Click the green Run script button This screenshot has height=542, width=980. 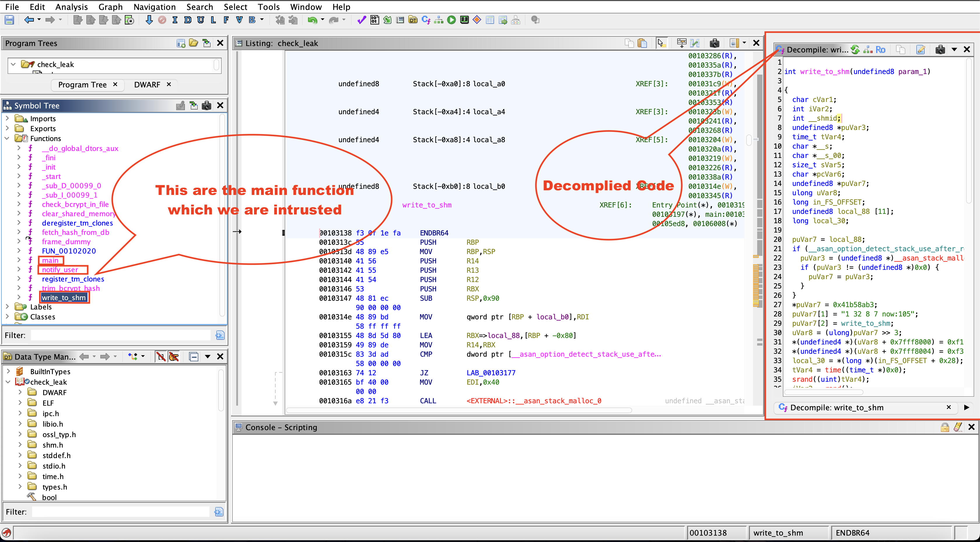(x=451, y=20)
